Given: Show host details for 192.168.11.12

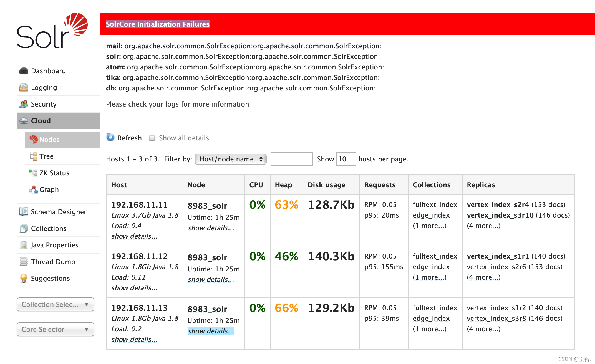Looking at the screenshot, I should point(134,288).
